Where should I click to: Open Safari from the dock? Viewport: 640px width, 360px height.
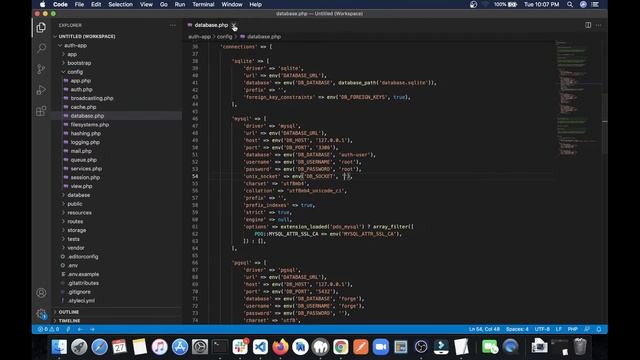click(x=99, y=347)
